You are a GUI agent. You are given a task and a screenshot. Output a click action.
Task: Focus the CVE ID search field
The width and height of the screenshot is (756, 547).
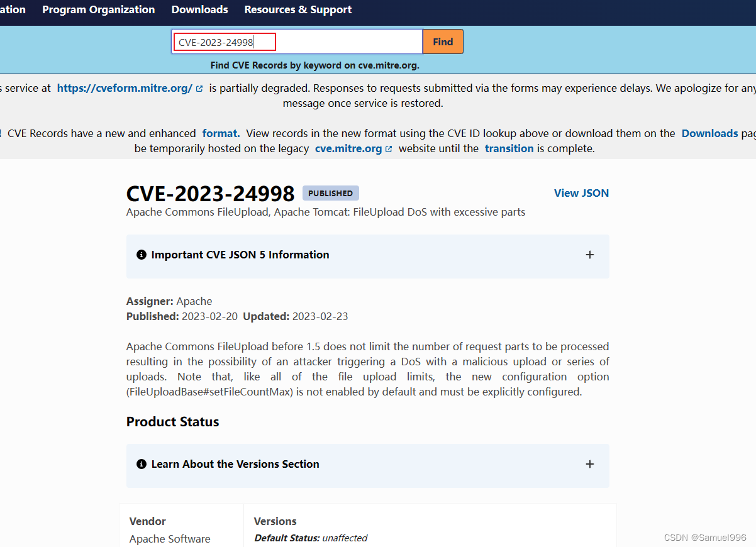[x=297, y=41]
